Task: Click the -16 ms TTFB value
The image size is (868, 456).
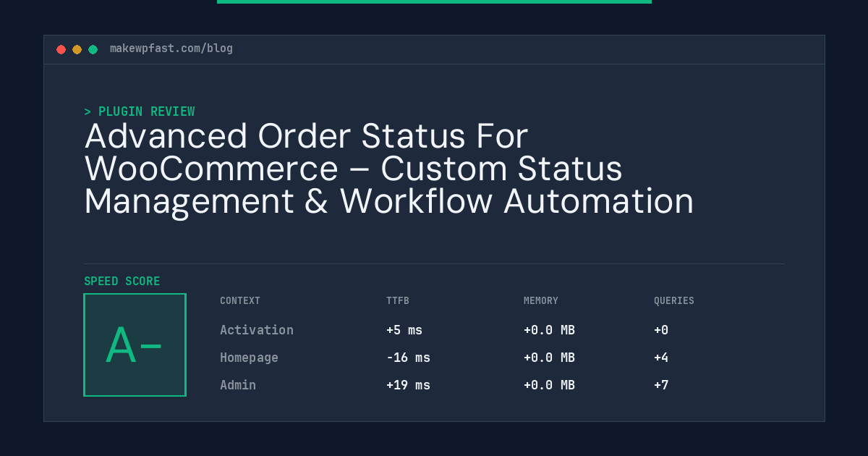Action: coord(408,358)
